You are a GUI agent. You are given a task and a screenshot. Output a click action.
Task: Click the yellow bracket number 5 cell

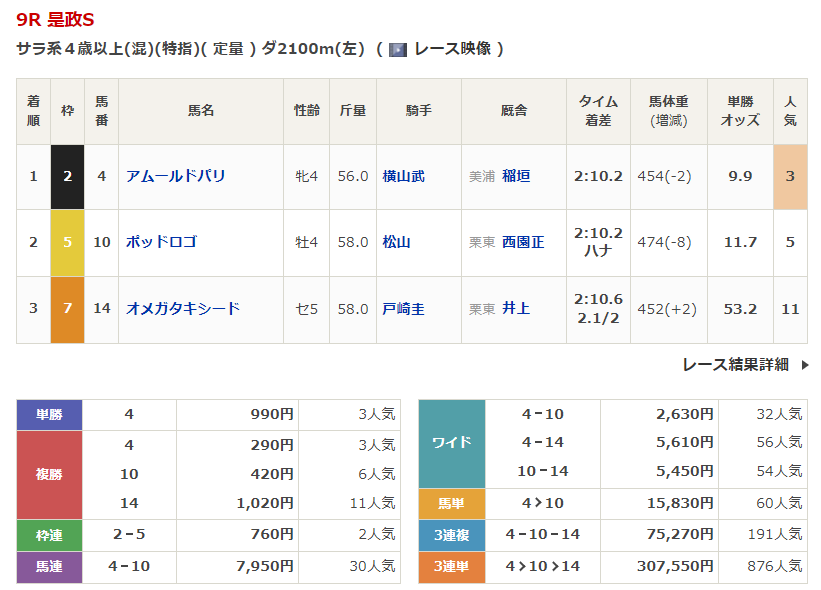[x=67, y=242]
